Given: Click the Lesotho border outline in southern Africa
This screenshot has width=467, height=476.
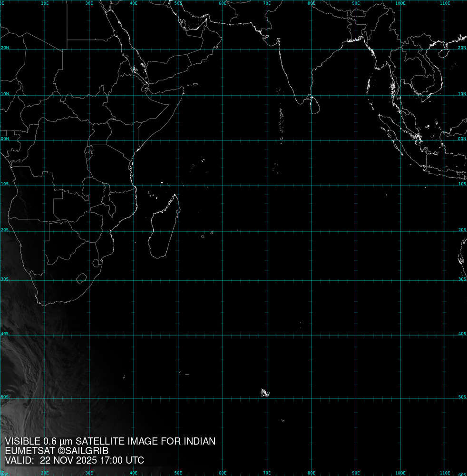Looking at the screenshot, I should click(82, 278).
